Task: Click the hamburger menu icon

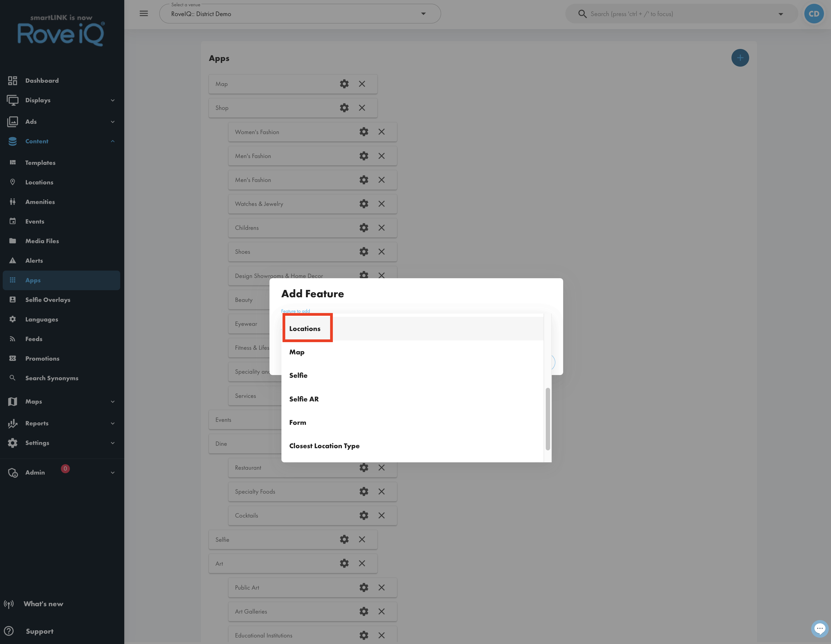Action: pyautogui.click(x=144, y=14)
